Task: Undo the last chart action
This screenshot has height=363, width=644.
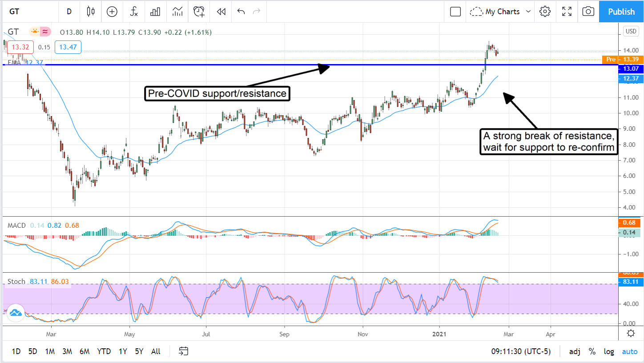Action: coord(241,12)
